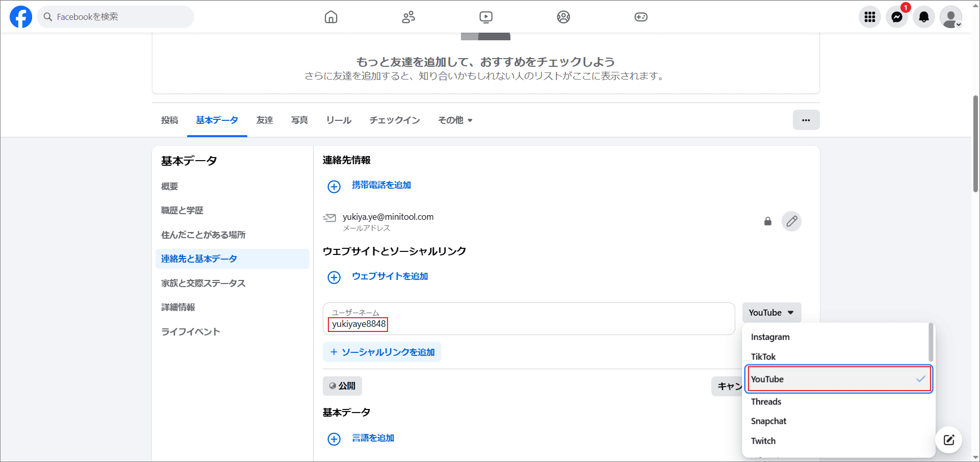Image resolution: width=980 pixels, height=462 pixels.
Task: Open the YouTube platform dropdown
Action: coord(771,312)
